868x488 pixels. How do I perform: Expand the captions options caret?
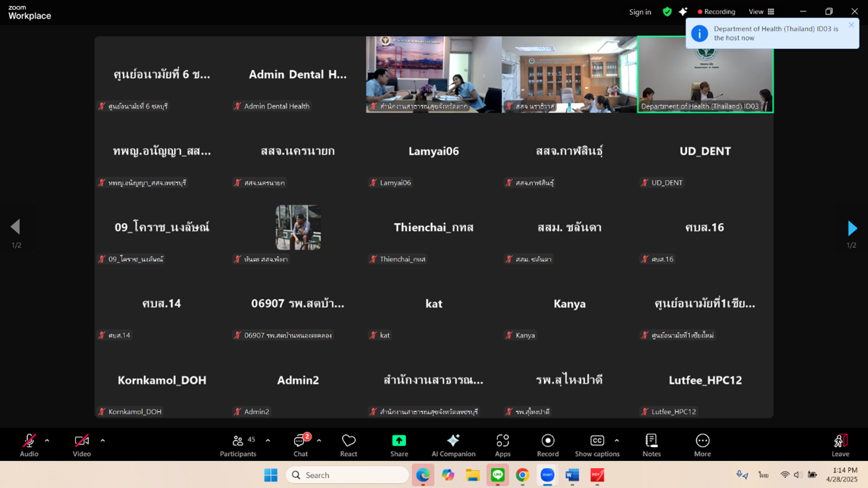tap(617, 440)
